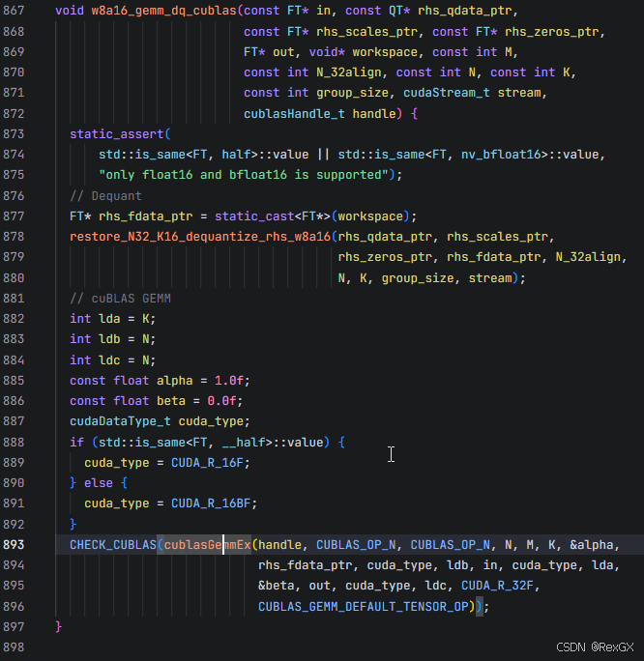Click the constant CUDA_R_16BF

(211, 503)
